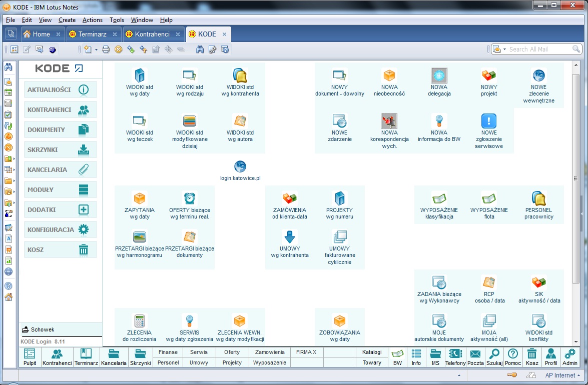Image resolution: width=588 pixels, height=385 pixels.
Task: Open the Actions menu
Action: coord(92,20)
